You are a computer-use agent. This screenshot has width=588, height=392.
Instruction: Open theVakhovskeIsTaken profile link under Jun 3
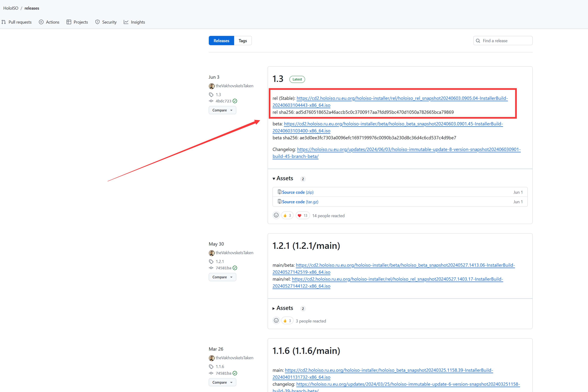tap(235, 86)
